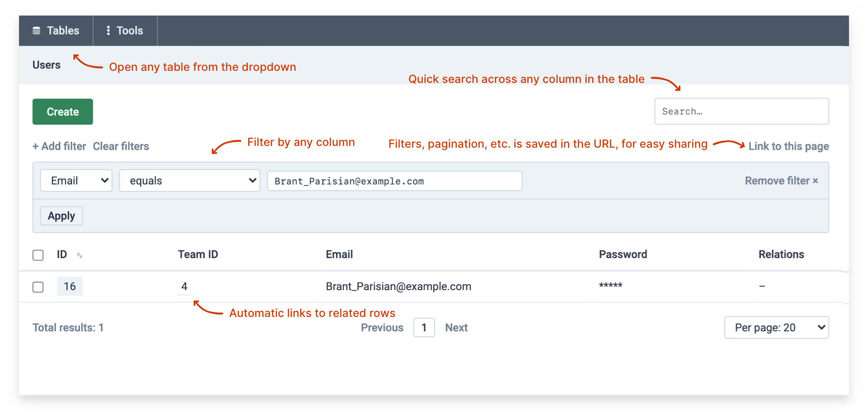Image resolution: width=868 pixels, height=418 pixels.
Task: Click the green Create button
Action: click(63, 112)
